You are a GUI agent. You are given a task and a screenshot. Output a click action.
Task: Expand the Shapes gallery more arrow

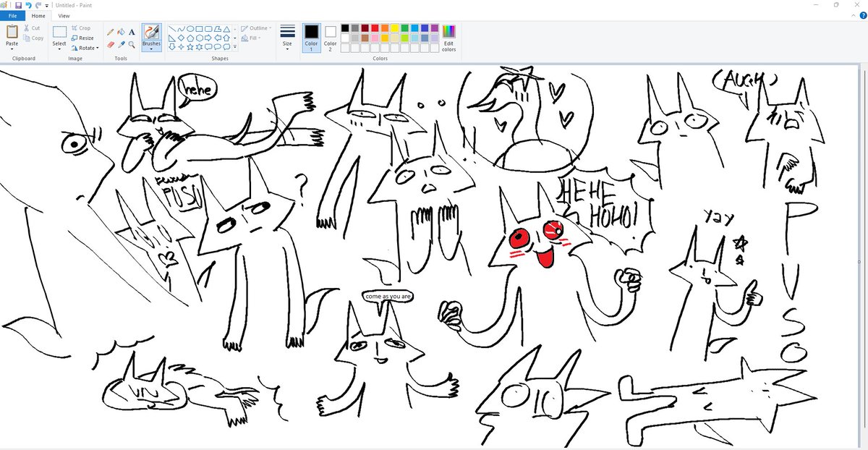click(235, 47)
